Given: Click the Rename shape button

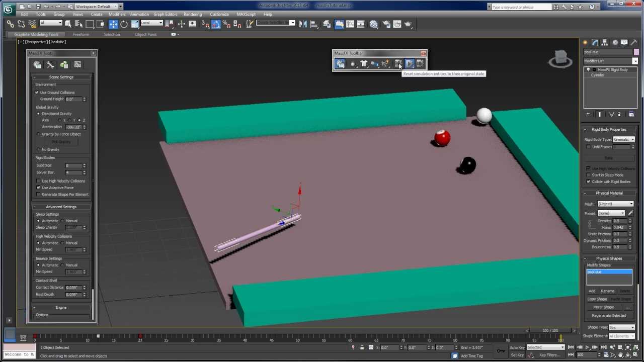Looking at the screenshot, I should [607, 291].
